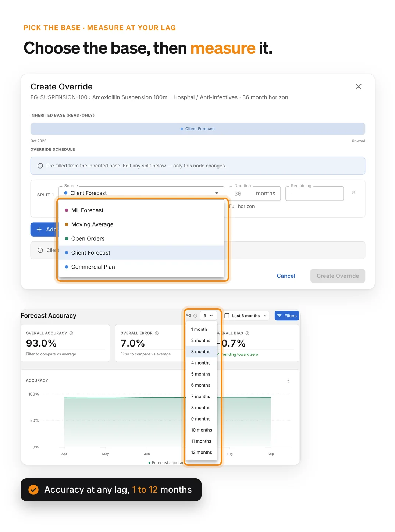
Task: Click the 93.0% overall accuracy value
Action: pos(41,343)
